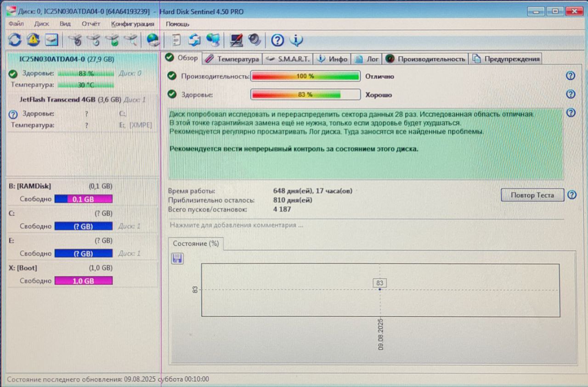Click the yellow warning triangle toolbar icon
The width and height of the screenshot is (588, 387).
33,40
